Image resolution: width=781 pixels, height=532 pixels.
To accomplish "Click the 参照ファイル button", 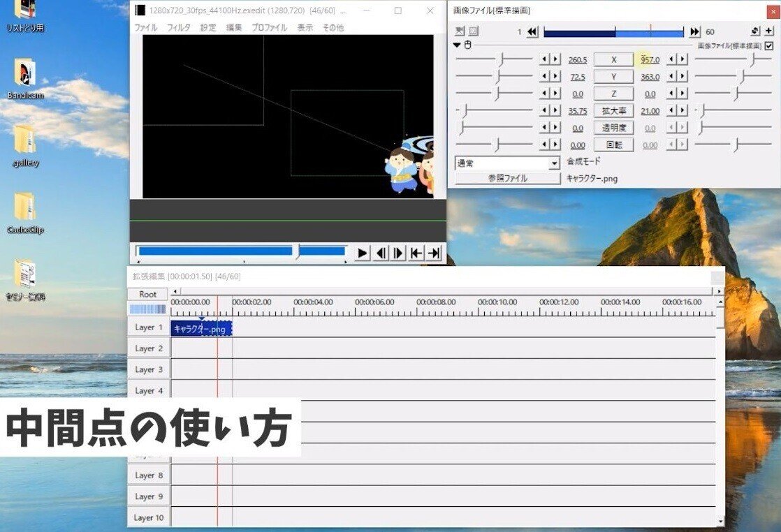I will click(x=506, y=178).
